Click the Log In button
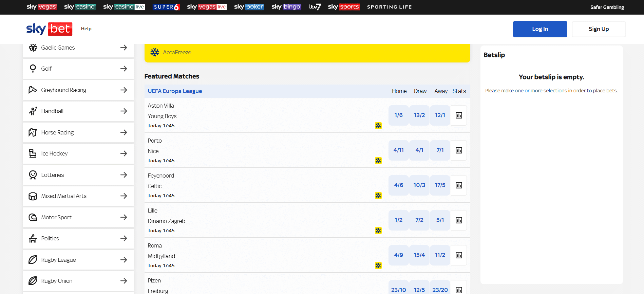The height and width of the screenshot is (294, 644). point(540,29)
